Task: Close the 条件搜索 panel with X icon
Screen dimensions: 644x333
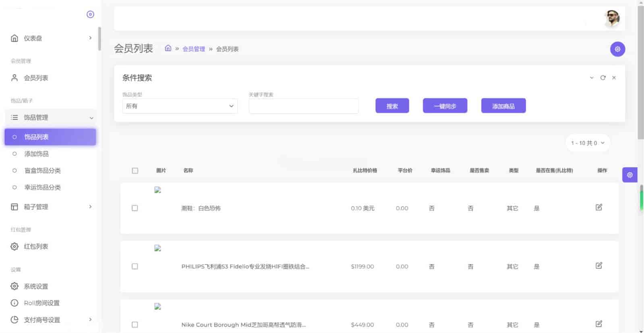Action: [x=614, y=78]
